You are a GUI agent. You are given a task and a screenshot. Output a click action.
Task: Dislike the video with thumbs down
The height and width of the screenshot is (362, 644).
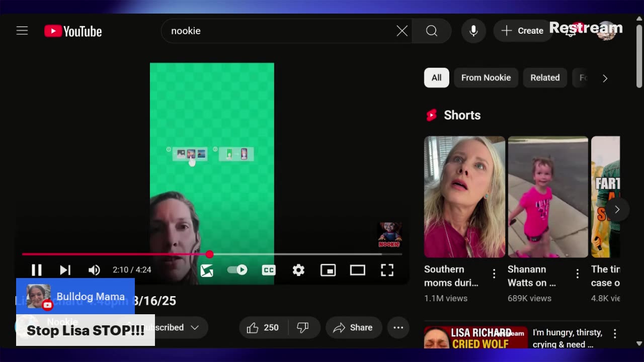coord(303,328)
